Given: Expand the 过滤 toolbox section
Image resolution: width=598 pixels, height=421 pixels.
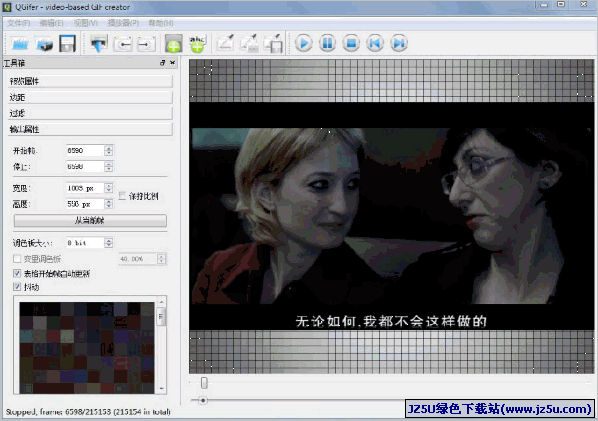Looking at the screenshot, I should pyautogui.click(x=90, y=113).
